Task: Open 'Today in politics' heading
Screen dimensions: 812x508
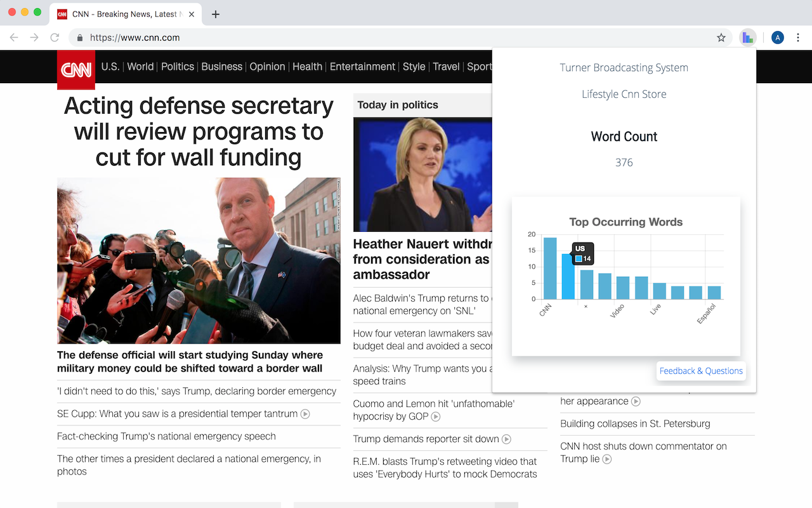Action: pos(398,105)
